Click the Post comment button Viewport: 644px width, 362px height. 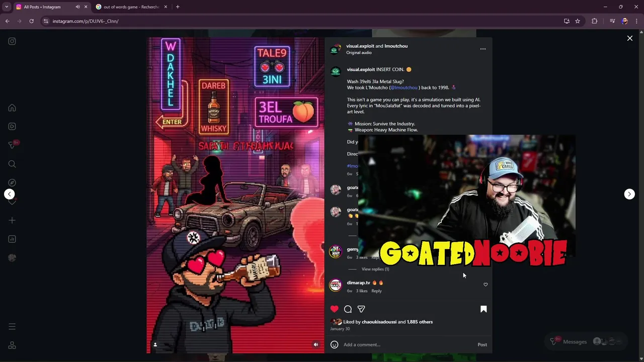(482, 344)
